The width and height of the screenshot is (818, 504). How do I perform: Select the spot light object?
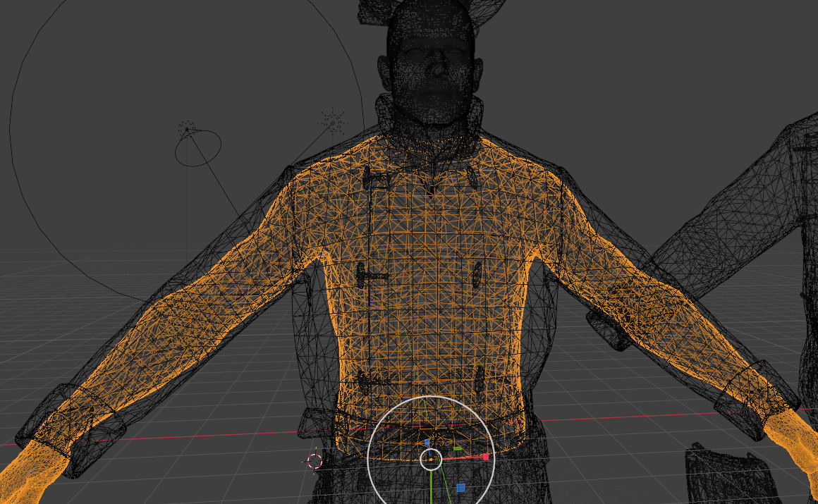pos(187,128)
